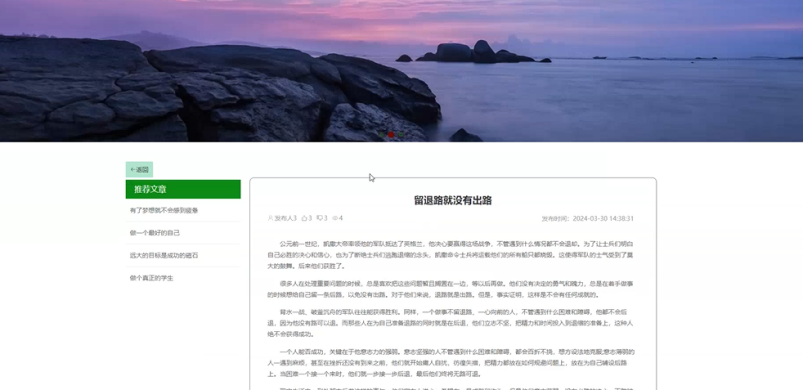Screen dimensions: 803x390
Task: Click the publisher person icon
Action: coord(271,219)
